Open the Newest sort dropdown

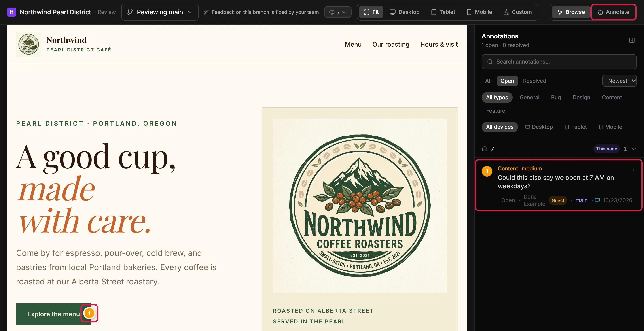pos(619,81)
